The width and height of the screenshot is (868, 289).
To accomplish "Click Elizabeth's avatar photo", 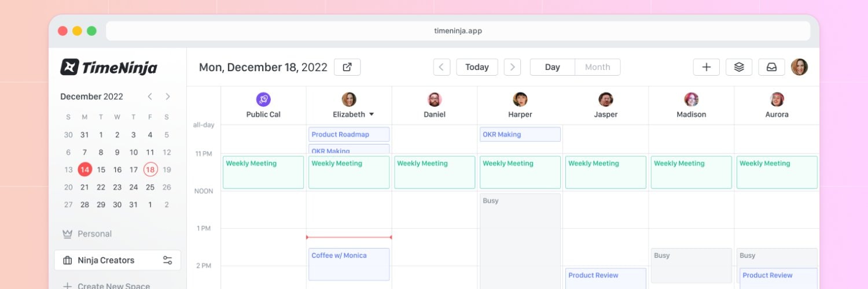I will [x=349, y=99].
